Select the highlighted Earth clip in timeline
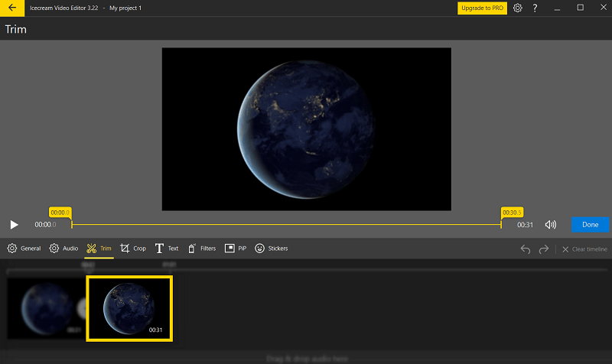The image size is (612, 364). point(129,308)
